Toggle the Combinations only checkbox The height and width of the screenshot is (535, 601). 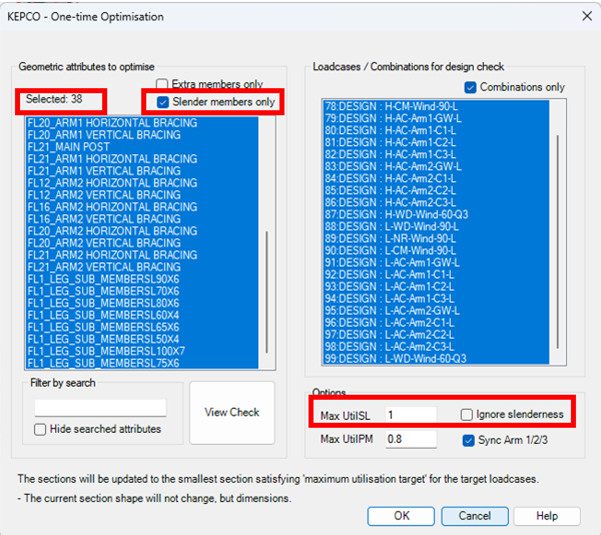tap(472, 87)
